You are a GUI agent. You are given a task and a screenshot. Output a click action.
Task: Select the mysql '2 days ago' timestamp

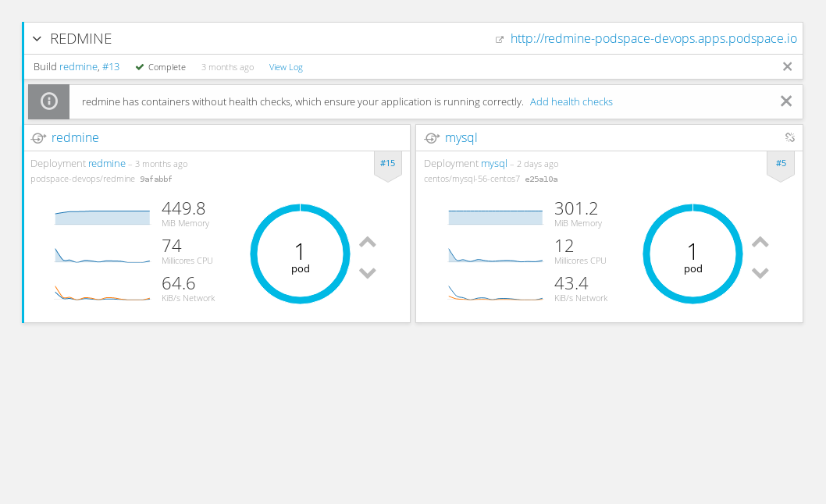537,165
